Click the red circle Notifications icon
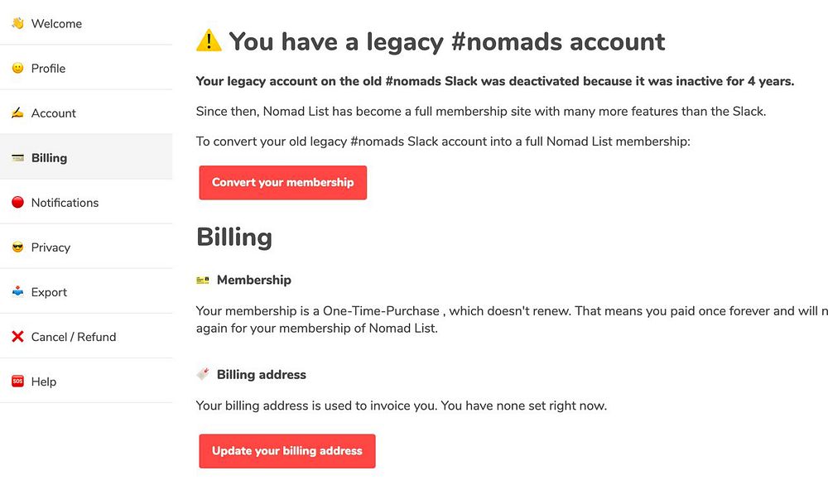This screenshot has width=828, height=504. pos(17,203)
